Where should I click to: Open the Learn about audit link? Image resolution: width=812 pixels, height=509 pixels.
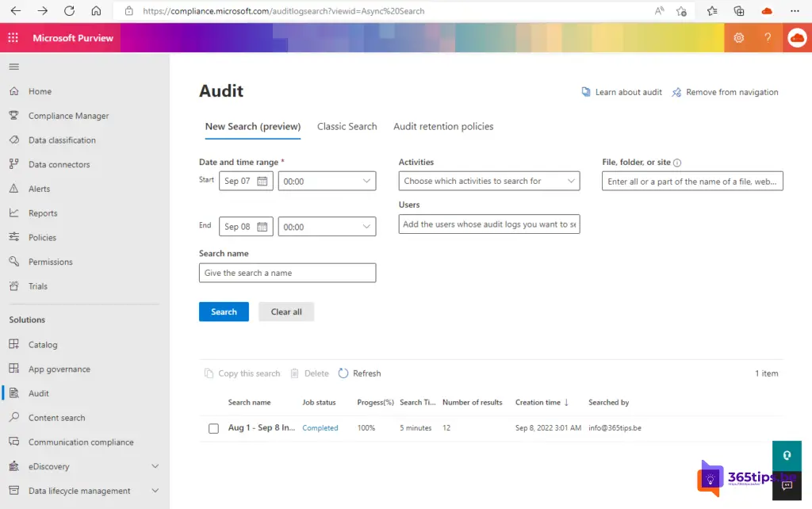coord(622,92)
